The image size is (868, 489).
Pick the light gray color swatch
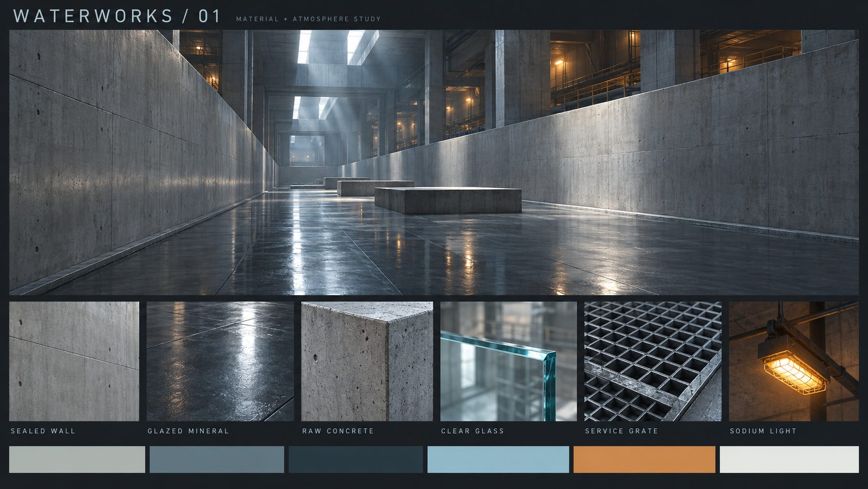tap(77, 459)
